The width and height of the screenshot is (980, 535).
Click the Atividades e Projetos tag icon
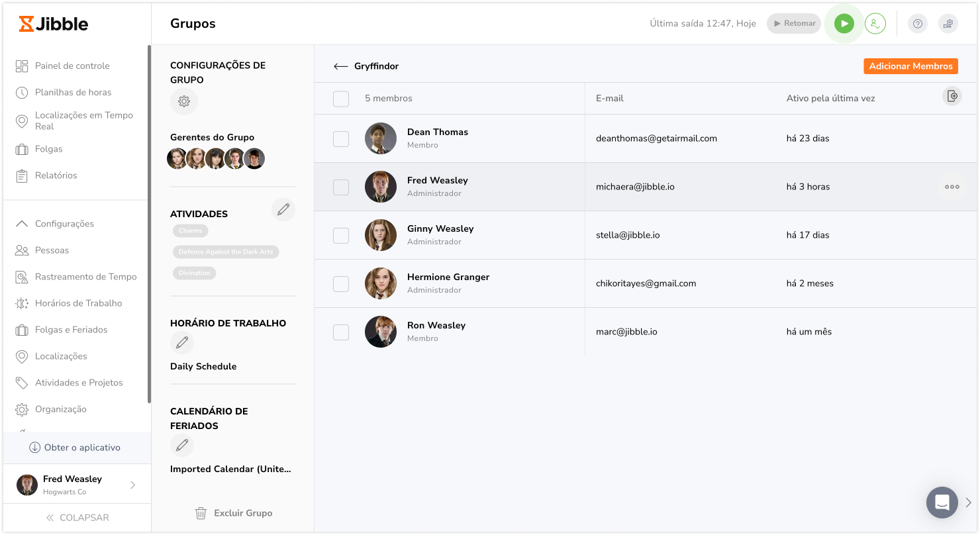pos(22,383)
